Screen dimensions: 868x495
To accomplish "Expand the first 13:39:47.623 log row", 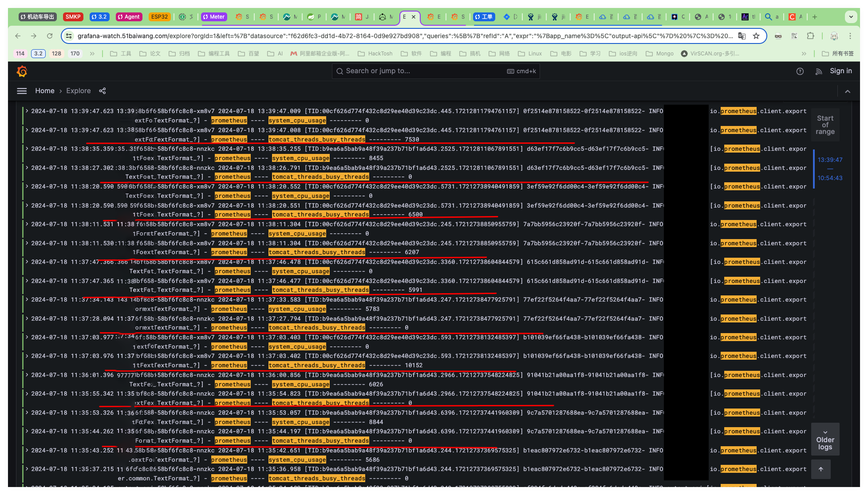I will (x=27, y=111).
